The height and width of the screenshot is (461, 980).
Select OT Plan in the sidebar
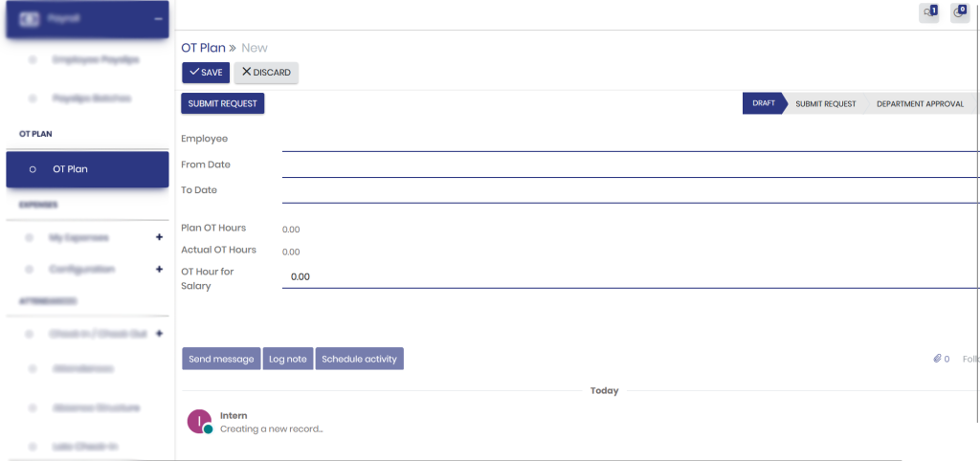point(87,169)
